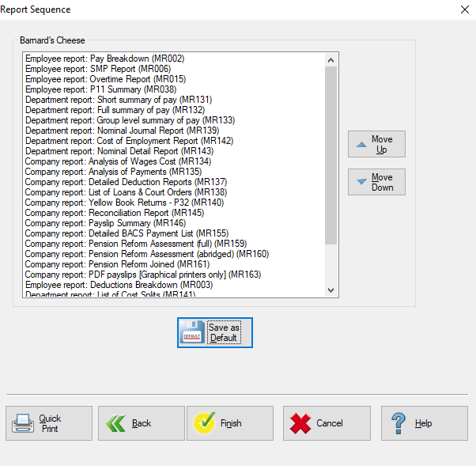
Task: Click the red Cancel cross icon
Action: (x=299, y=423)
